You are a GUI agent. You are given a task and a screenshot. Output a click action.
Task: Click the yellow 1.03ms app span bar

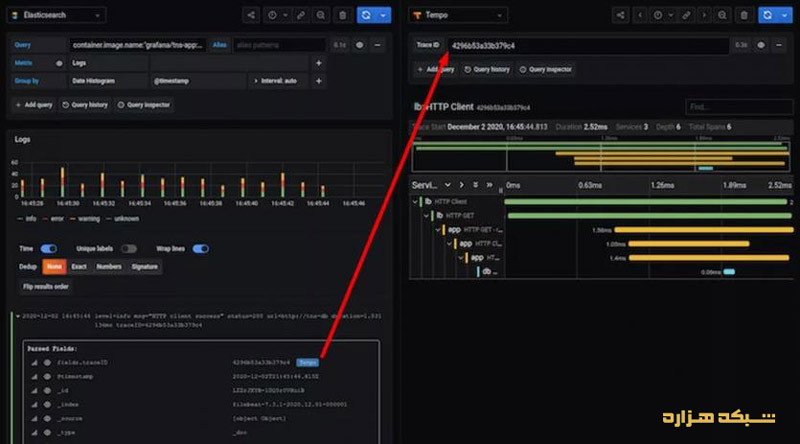click(x=689, y=244)
